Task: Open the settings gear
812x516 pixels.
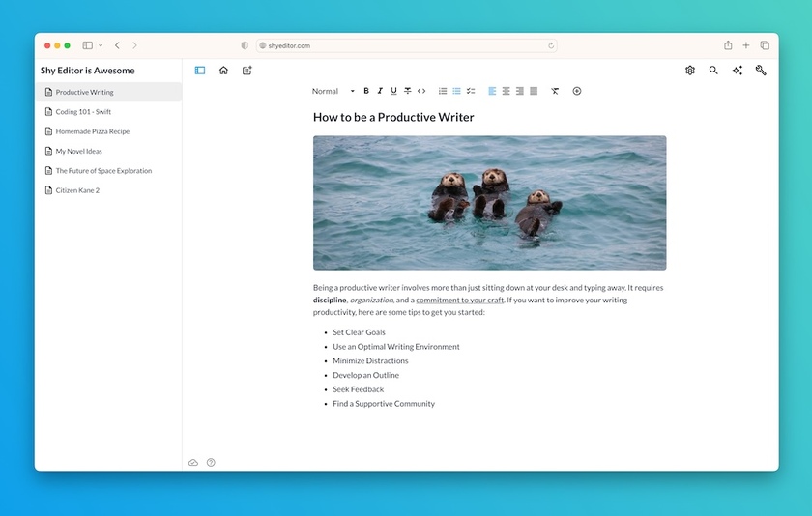Action: pyautogui.click(x=690, y=71)
